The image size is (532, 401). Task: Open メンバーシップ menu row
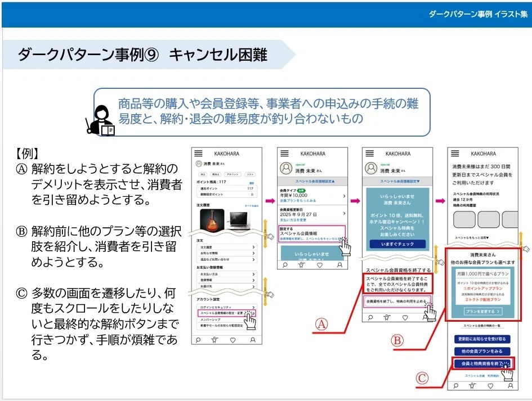click(226, 319)
